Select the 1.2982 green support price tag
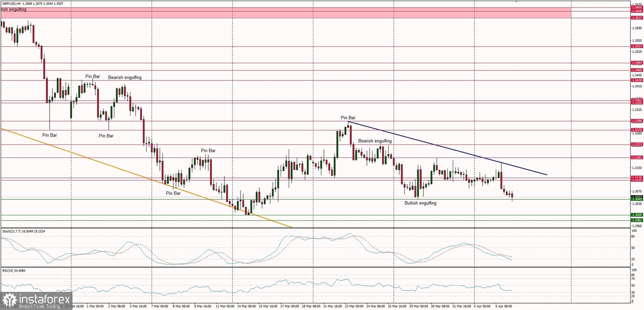The height and width of the screenshot is (310, 644). [636, 220]
